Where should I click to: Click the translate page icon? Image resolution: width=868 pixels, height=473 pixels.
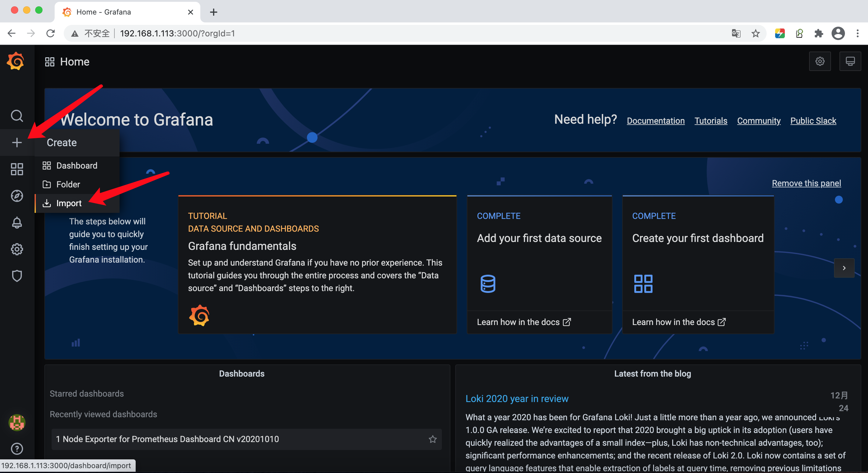pyautogui.click(x=736, y=33)
